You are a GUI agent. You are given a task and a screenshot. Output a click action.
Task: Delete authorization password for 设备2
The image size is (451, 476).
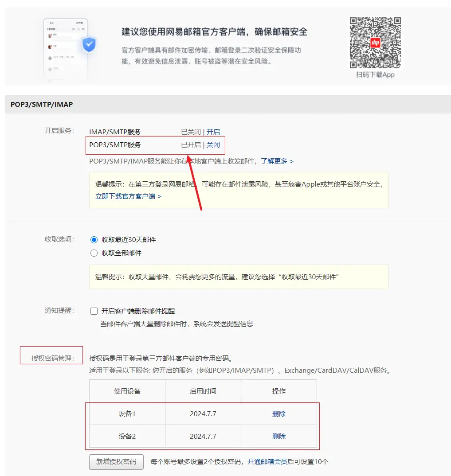pyautogui.click(x=278, y=436)
